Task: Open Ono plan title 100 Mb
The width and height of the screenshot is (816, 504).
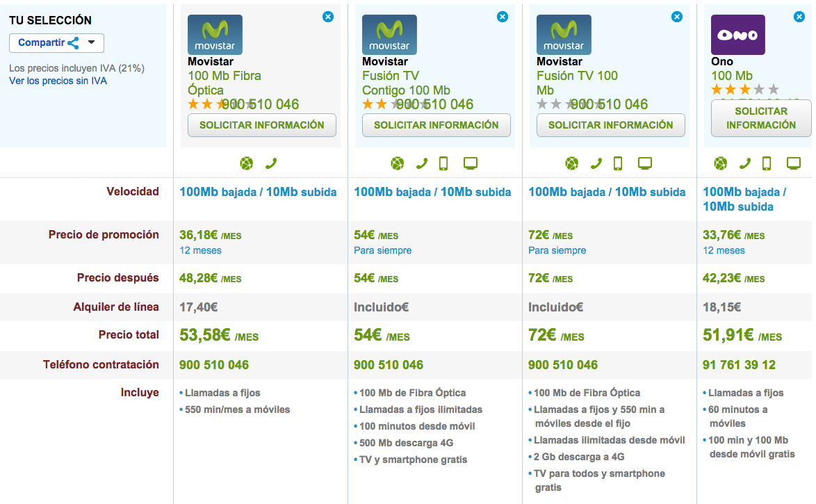Action: 732,76
